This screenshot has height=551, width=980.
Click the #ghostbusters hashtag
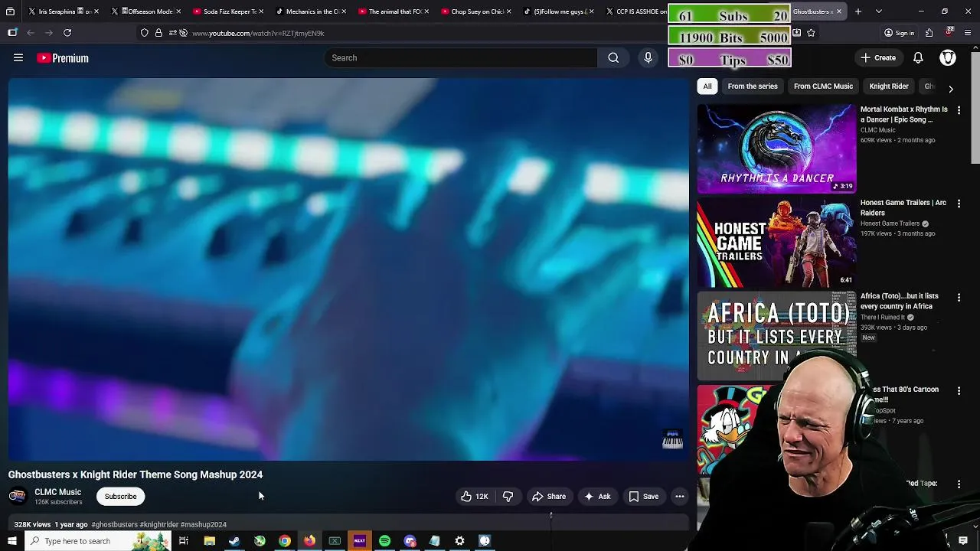114,524
